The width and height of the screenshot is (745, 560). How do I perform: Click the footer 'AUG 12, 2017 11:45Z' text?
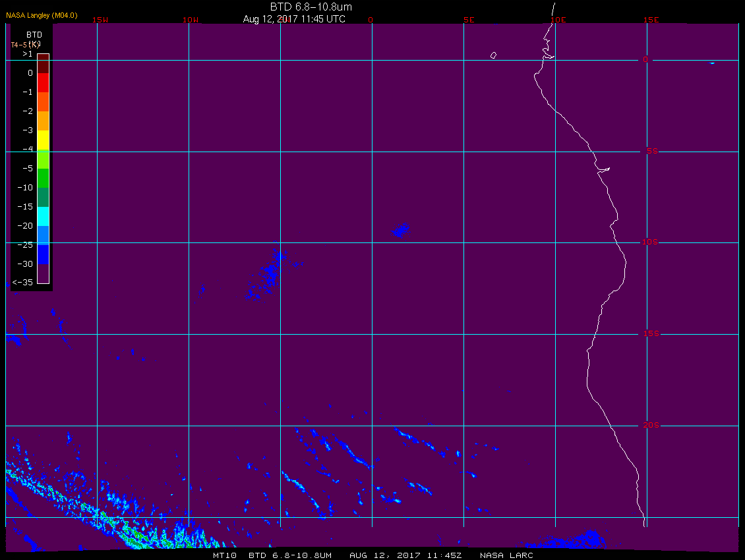coord(405,555)
